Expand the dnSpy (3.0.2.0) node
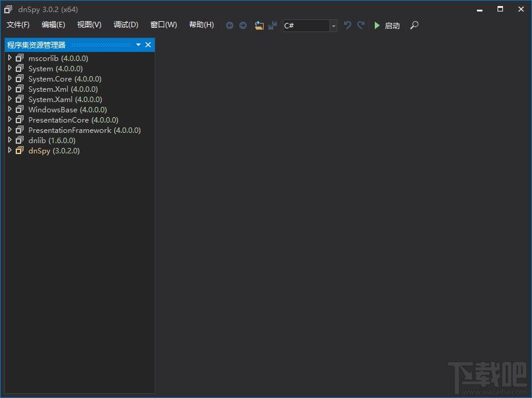Screen dimensions: 532x398 pyautogui.click(x=10, y=150)
